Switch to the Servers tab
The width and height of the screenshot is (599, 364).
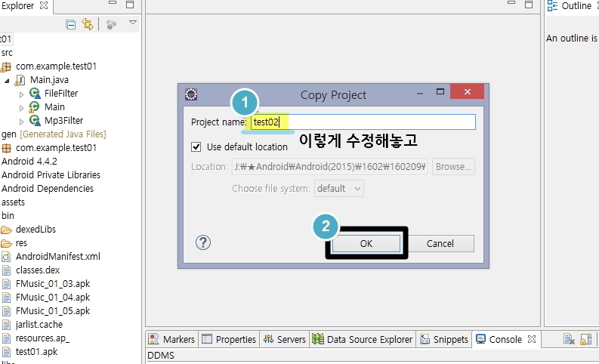[285, 339]
